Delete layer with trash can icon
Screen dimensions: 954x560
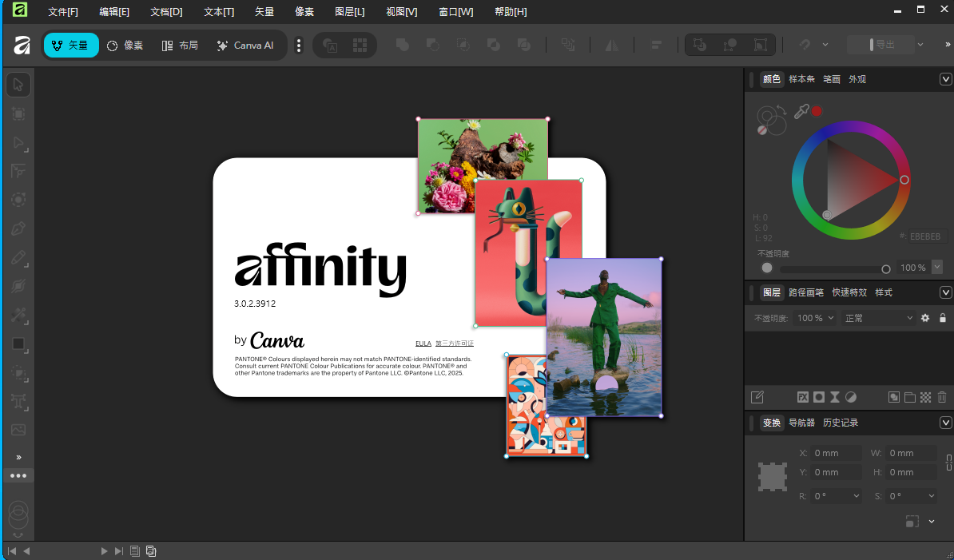942,397
